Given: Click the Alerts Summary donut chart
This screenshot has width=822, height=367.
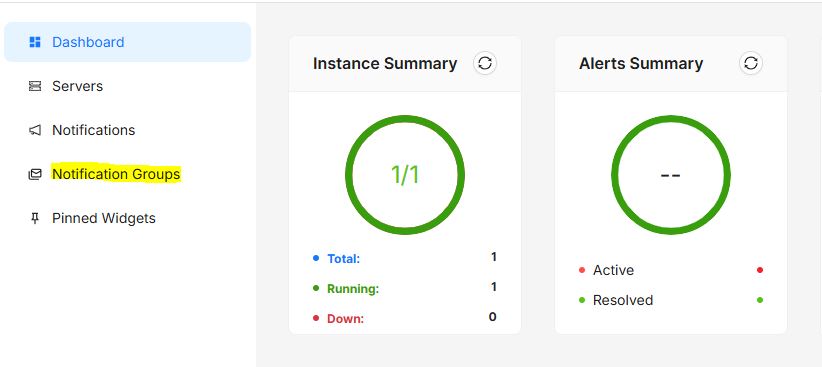Looking at the screenshot, I should click(670, 175).
